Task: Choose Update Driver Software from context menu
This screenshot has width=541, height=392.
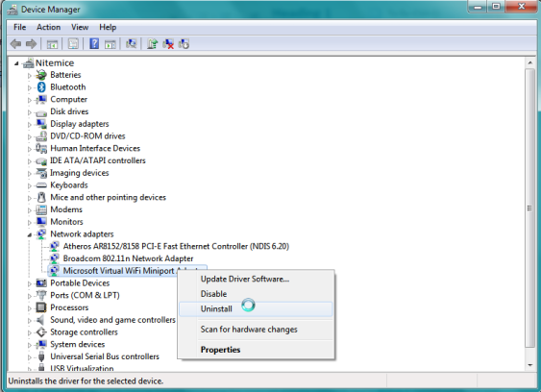Action: coord(256,279)
